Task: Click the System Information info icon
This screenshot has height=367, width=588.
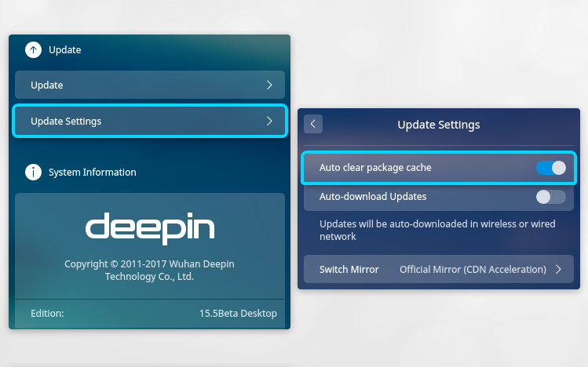Action: click(34, 173)
